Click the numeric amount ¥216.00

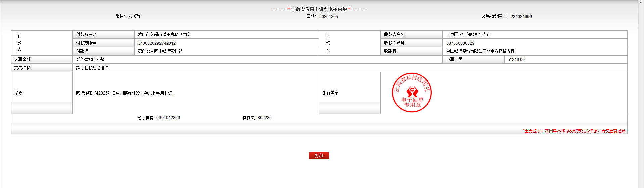click(516, 60)
